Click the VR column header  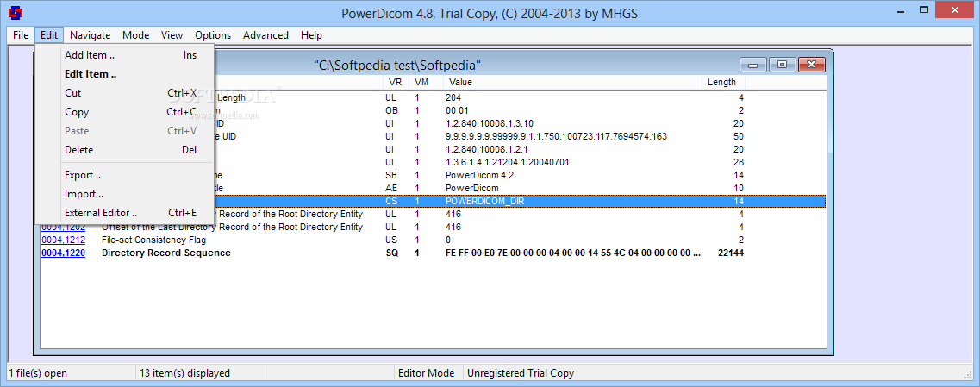(x=396, y=82)
